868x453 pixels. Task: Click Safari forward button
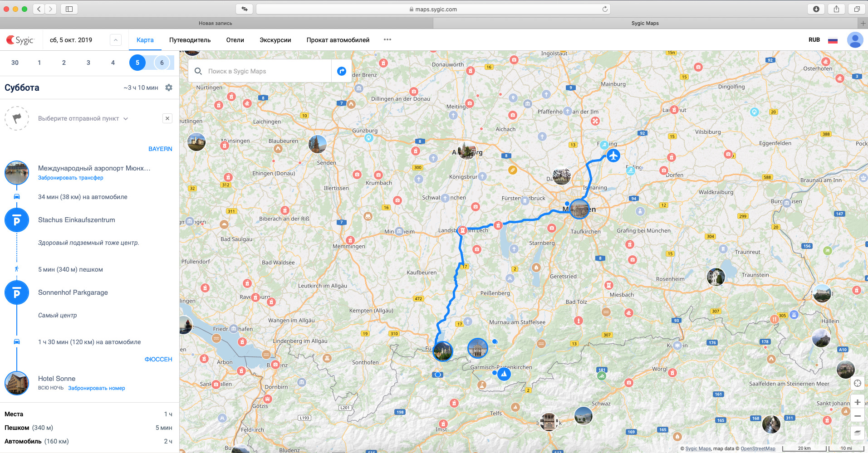(x=51, y=9)
